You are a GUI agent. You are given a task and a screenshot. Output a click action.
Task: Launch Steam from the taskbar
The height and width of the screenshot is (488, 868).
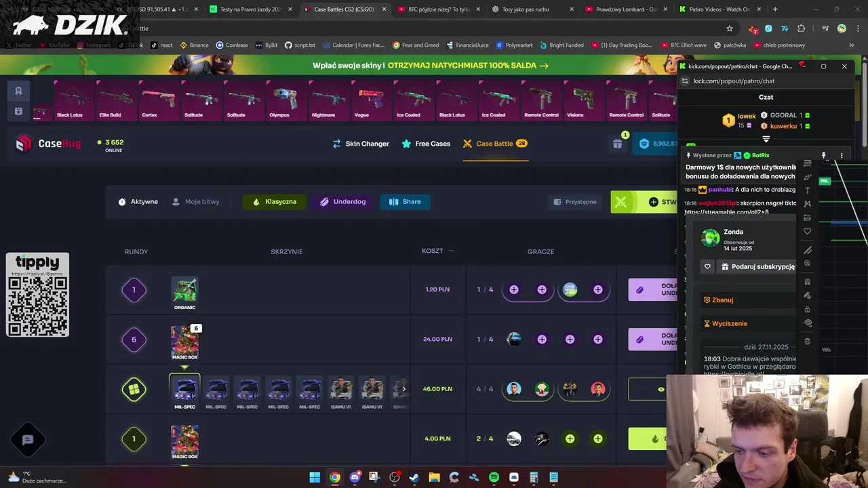tap(414, 477)
